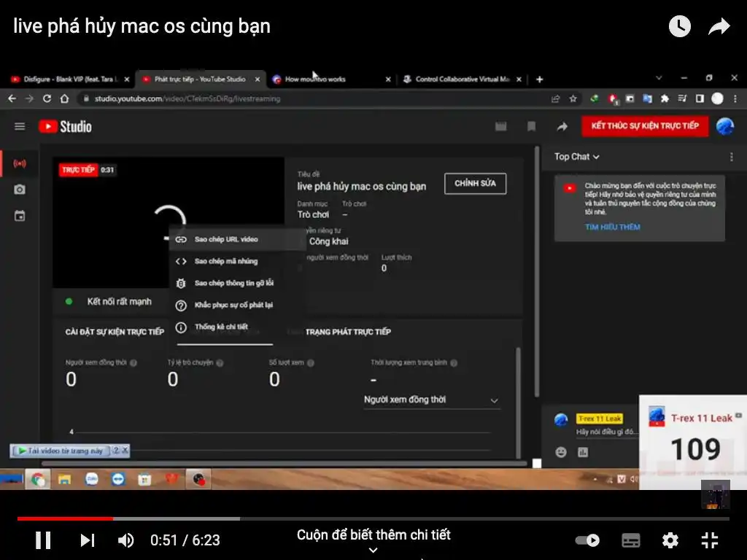
Task: Select the Webcam camera sidebar icon
Action: (x=20, y=190)
